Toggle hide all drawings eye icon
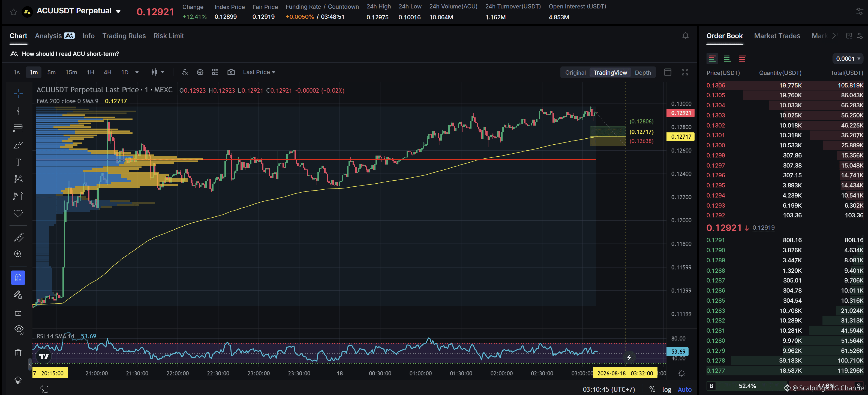The height and width of the screenshot is (395, 868). click(19, 329)
